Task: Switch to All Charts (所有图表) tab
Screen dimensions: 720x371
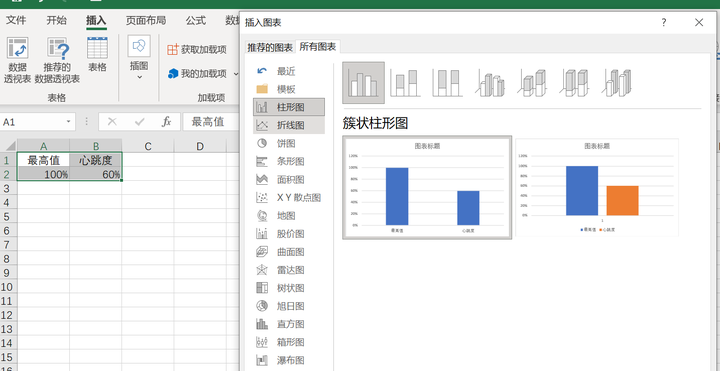Action: tap(318, 47)
